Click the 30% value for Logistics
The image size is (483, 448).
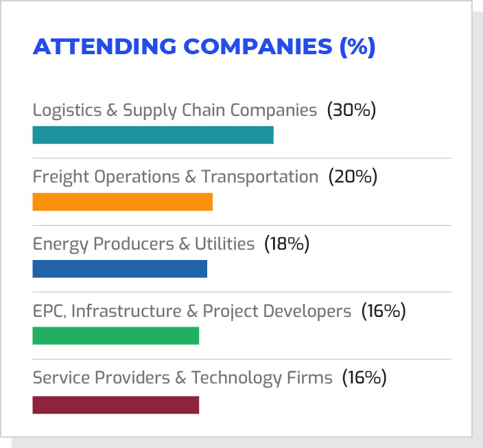[x=351, y=110]
